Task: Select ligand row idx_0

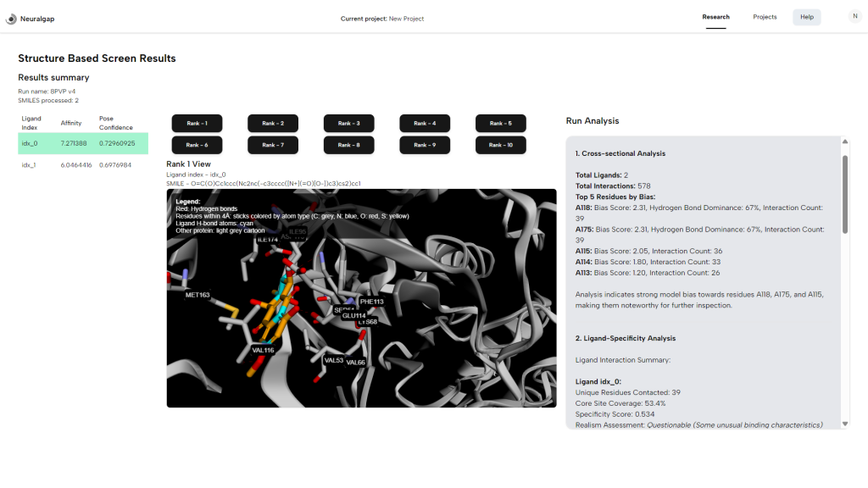Action: (83, 143)
